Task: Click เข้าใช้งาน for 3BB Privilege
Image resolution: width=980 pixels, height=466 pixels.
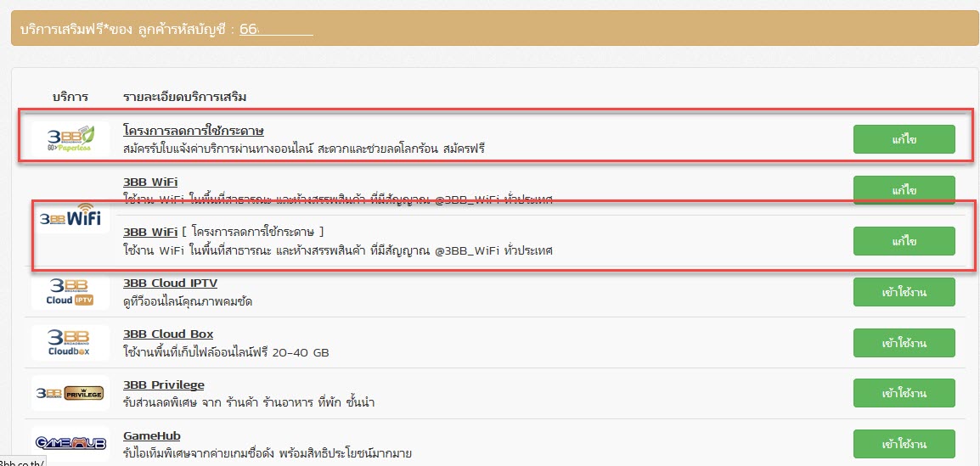Action: [x=904, y=394]
